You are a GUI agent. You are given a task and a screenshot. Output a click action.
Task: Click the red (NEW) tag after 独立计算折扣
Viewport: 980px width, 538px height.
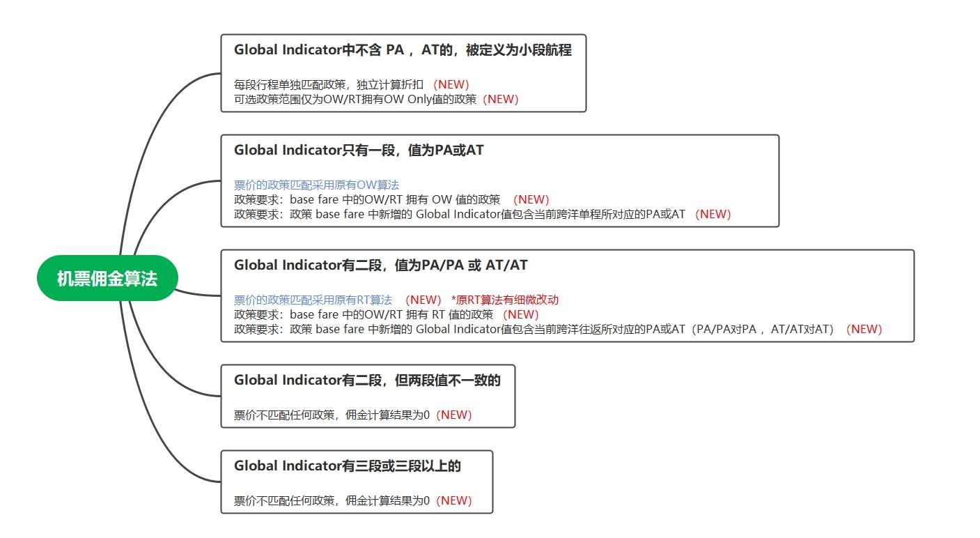(451, 84)
